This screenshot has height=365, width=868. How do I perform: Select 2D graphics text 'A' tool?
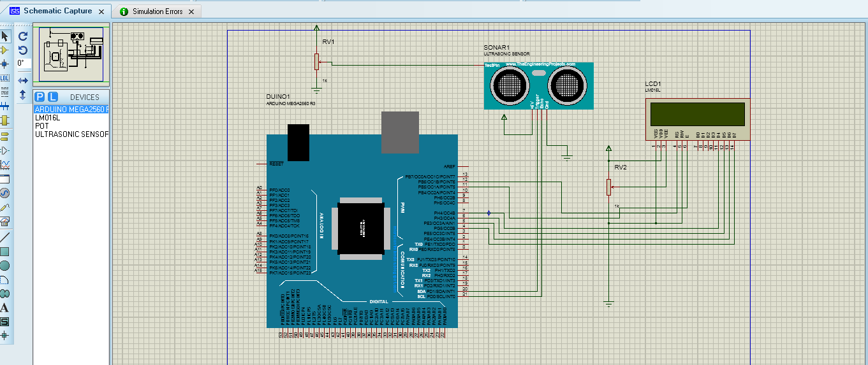click(x=4, y=307)
